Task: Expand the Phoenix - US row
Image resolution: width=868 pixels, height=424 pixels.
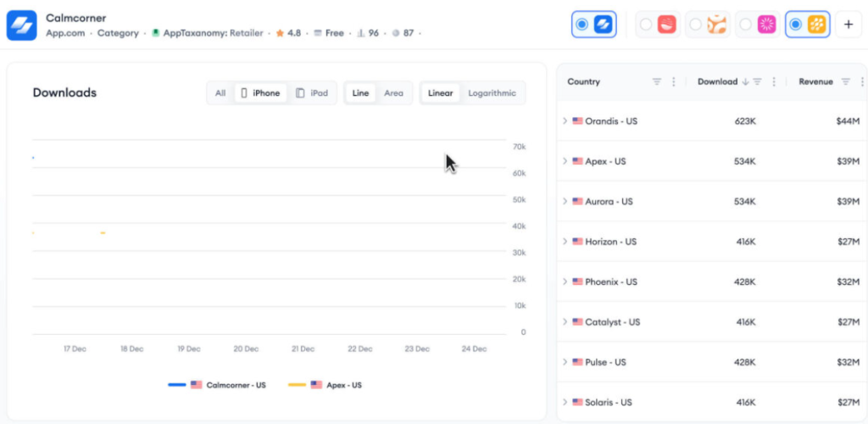Action: click(x=565, y=282)
